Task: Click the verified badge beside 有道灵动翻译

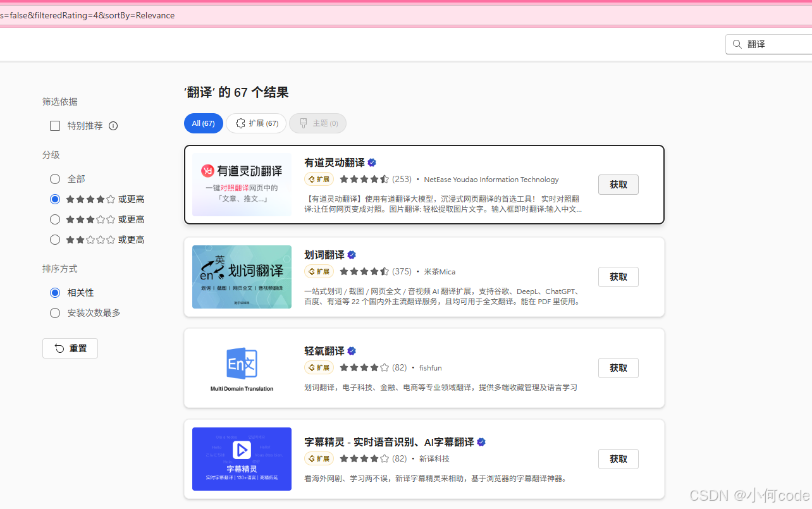Action: coord(372,163)
